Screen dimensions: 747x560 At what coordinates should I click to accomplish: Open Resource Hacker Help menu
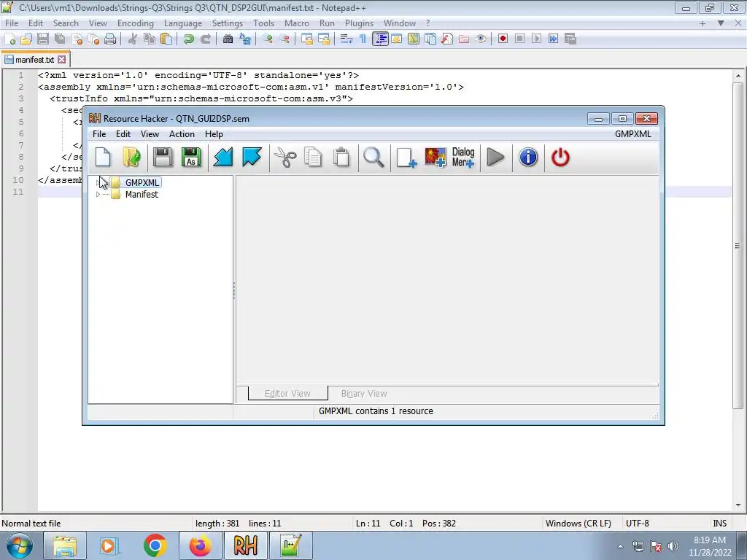(x=214, y=134)
